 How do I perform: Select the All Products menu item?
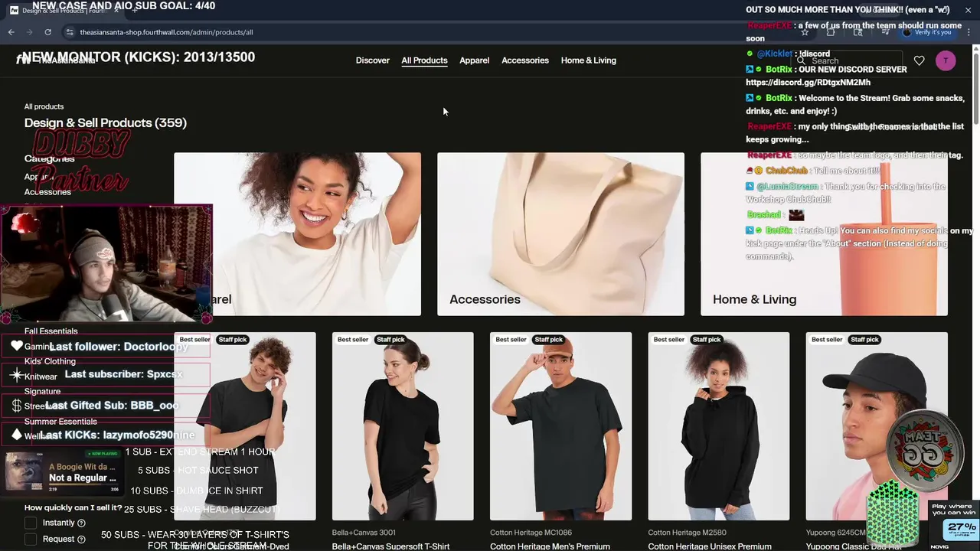[x=424, y=60]
